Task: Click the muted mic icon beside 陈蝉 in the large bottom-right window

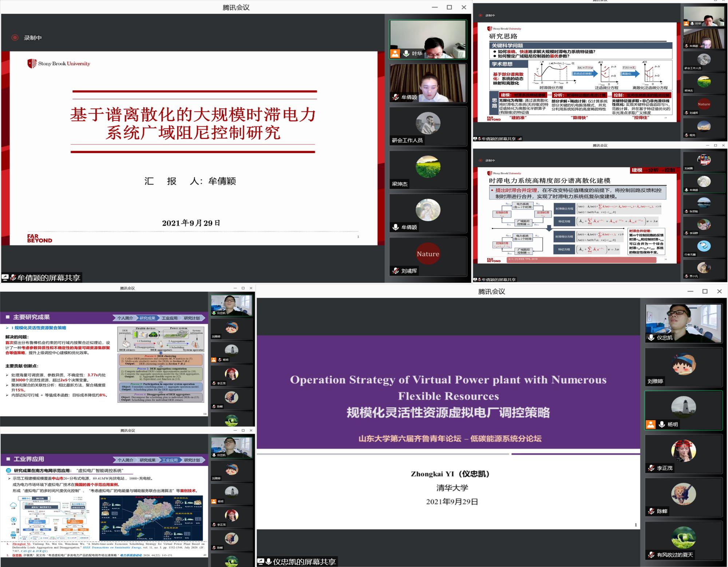Action: click(x=651, y=511)
